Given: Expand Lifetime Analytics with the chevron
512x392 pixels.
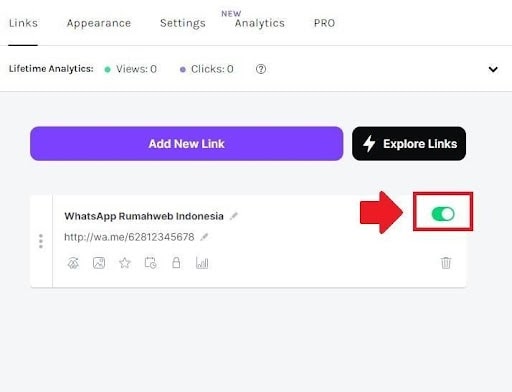Looking at the screenshot, I should tap(493, 69).
